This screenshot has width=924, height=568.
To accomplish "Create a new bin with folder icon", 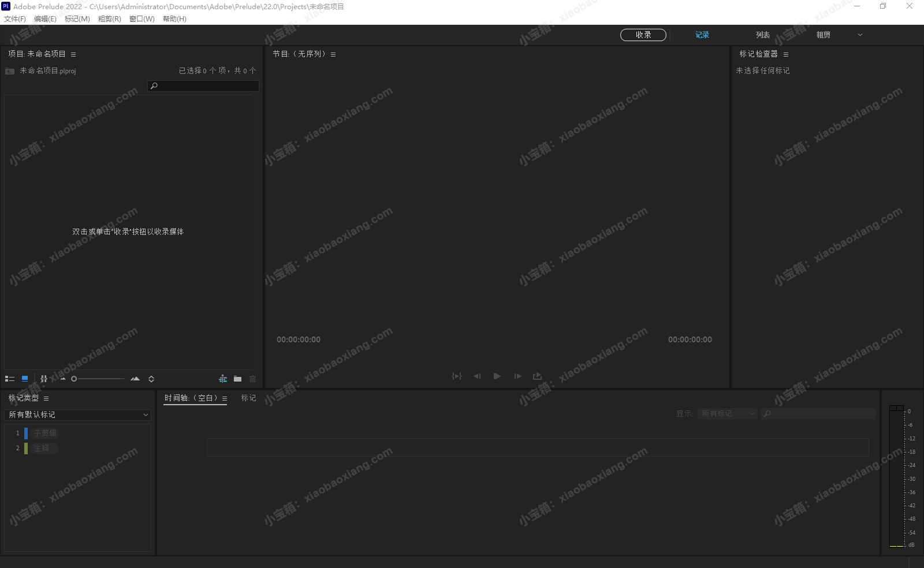I will tap(237, 379).
